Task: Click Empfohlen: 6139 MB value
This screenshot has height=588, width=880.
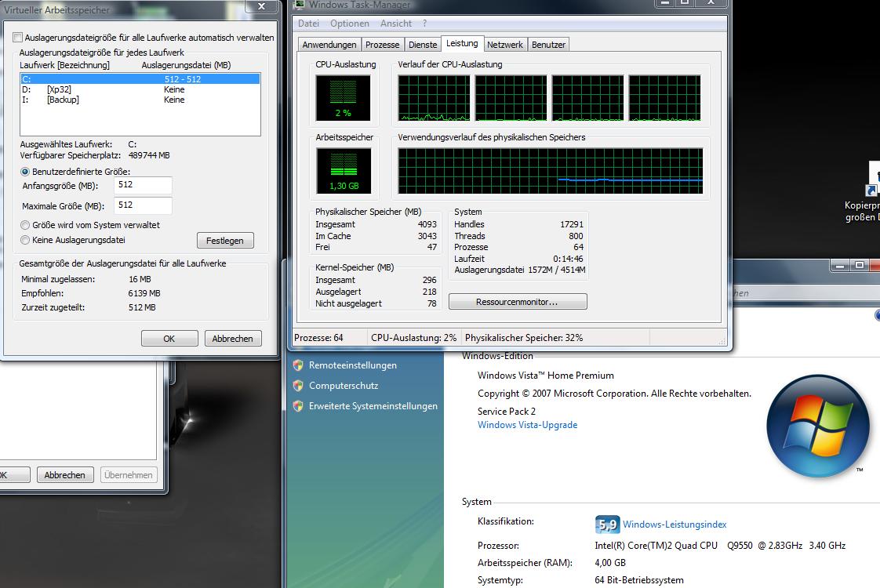Action: point(144,293)
